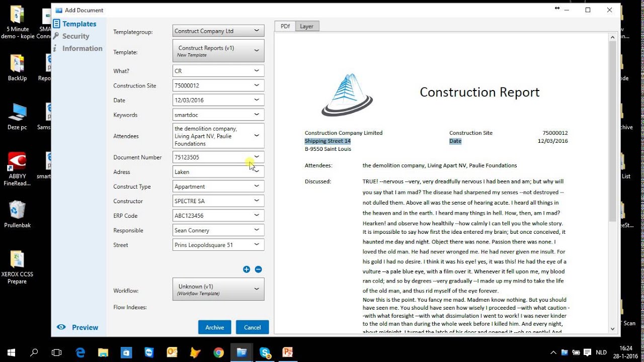This screenshot has width=644, height=362.
Task: Click the orange fox-like taskbar icon
Action: coord(195,352)
